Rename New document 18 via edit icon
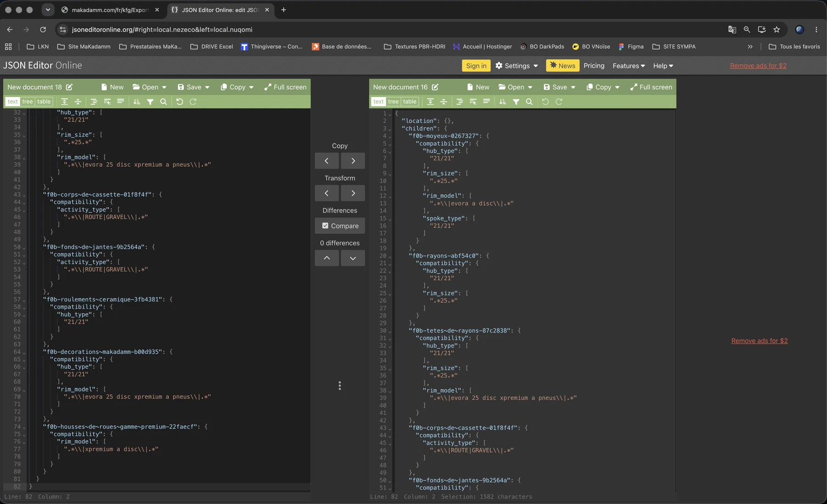The height and width of the screenshot is (504, 827). [69, 87]
